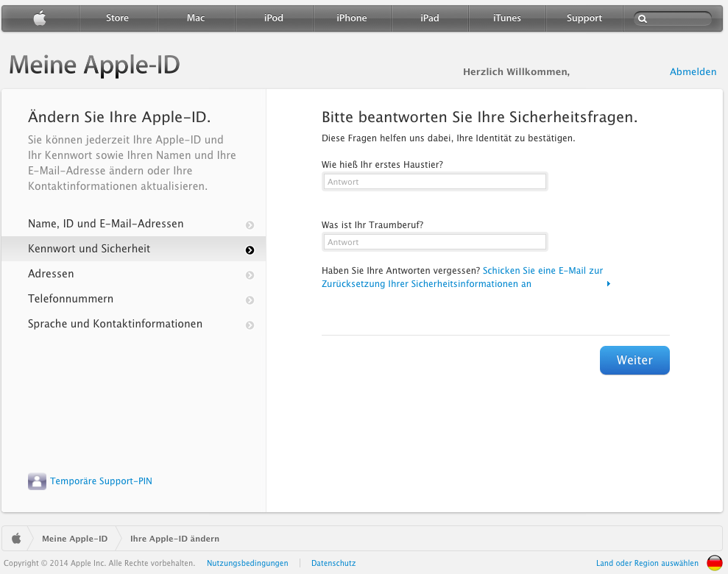Image resolution: width=728 pixels, height=574 pixels.
Task: Click the arrow beside Sprache und Kontaktinformationen
Action: click(x=250, y=325)
